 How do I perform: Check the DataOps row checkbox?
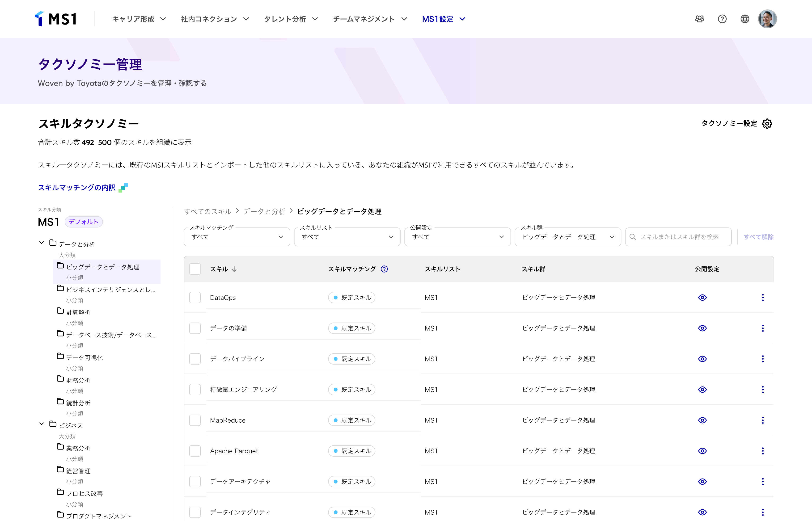(x=195, y=297)
